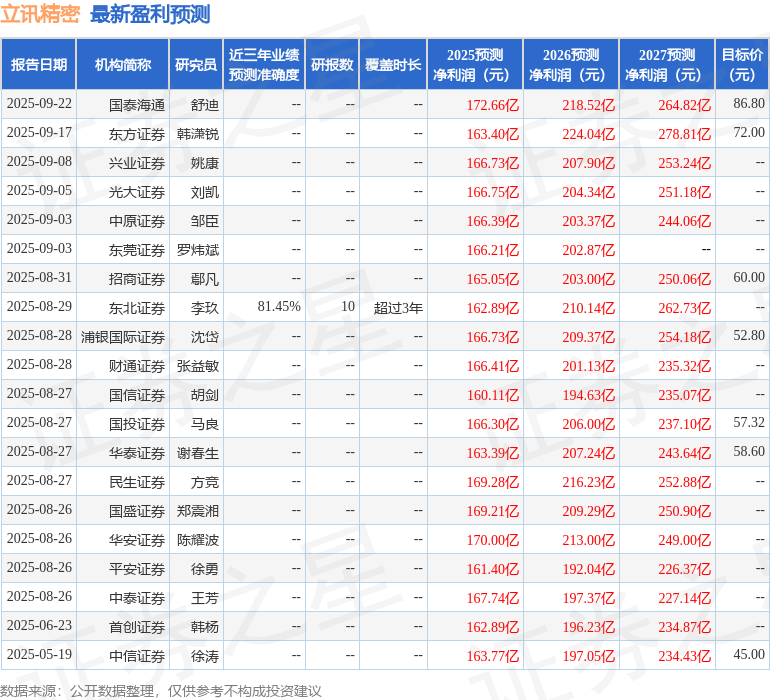This screenshot has height=700, width=770.
Task: Select the 覆盖时长 column header
Action: (x=393, y=64)
